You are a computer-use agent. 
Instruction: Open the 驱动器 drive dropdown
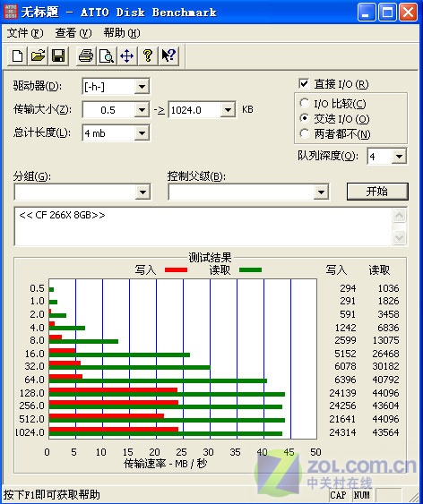(142, 87)
